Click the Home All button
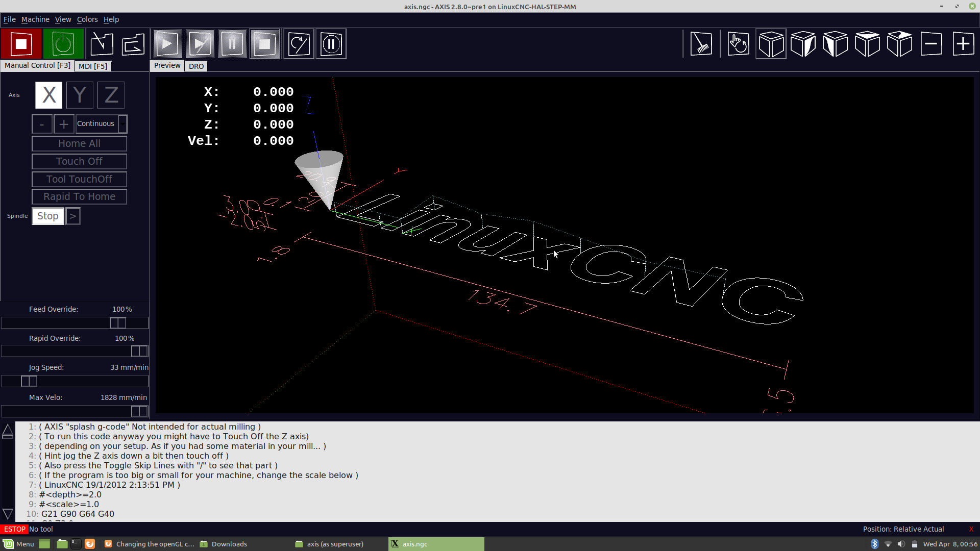Viewport: 980px width, 551px height. pos(79,143)
